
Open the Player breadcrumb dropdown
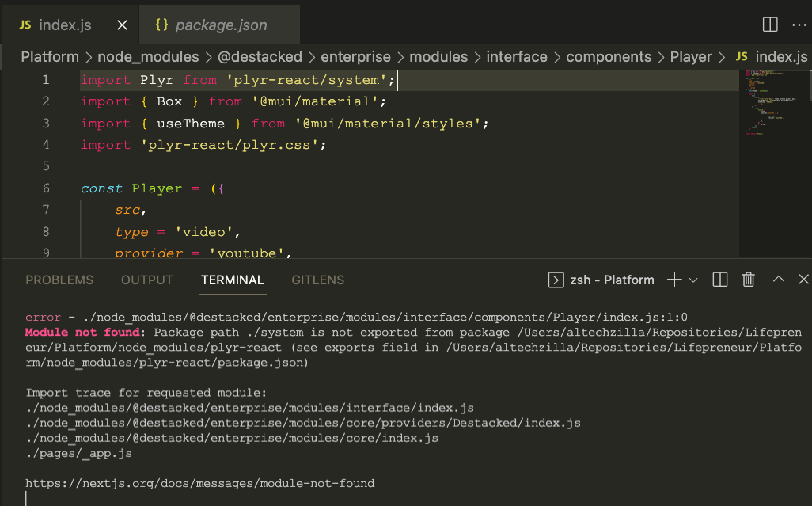click(x=691, y=56)
